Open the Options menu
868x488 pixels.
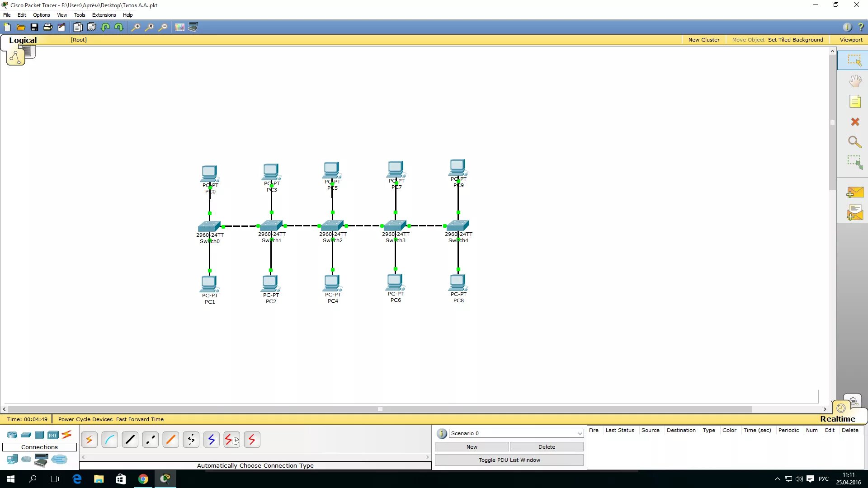click(41, 15)
